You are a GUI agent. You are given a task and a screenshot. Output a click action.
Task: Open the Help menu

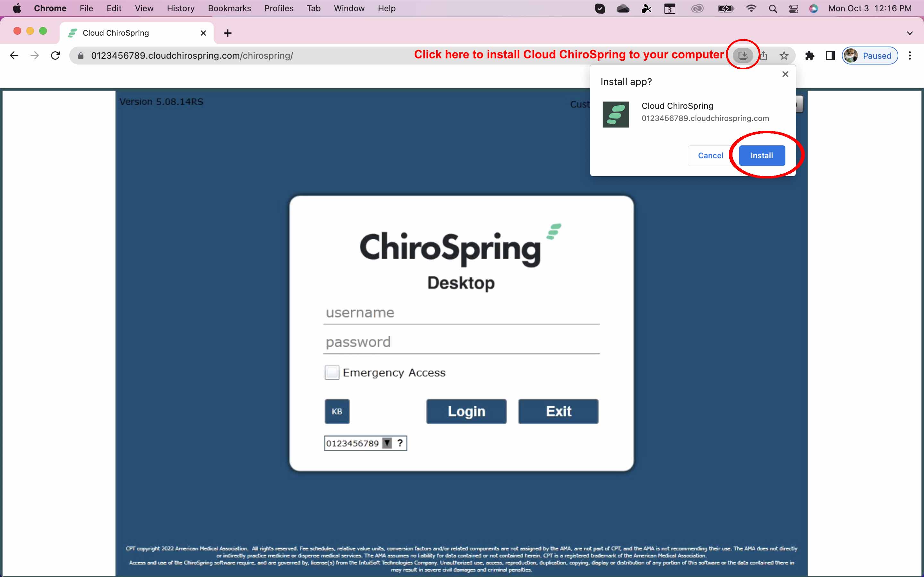pyautogui.click(x=387, y=8)
